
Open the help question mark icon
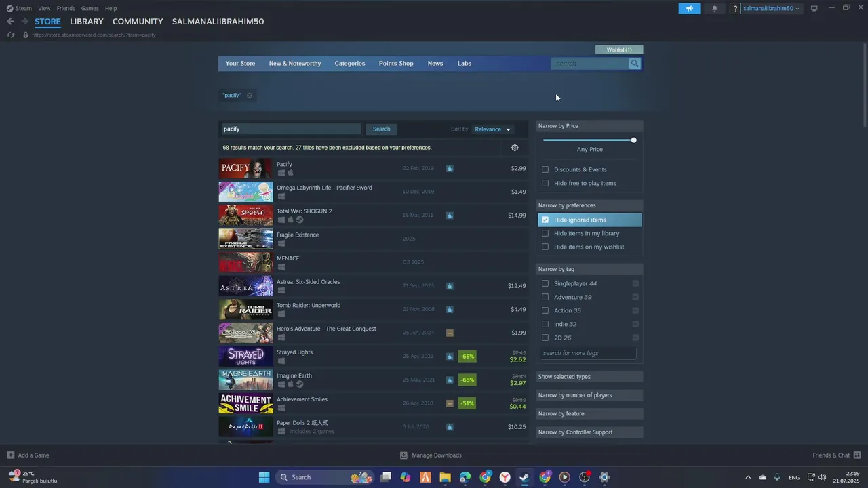(x=736, y=9)
